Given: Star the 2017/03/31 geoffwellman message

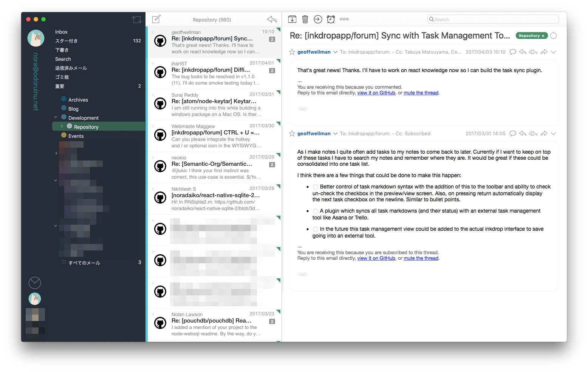Looking at the screenshot, I should coord(292,134).
